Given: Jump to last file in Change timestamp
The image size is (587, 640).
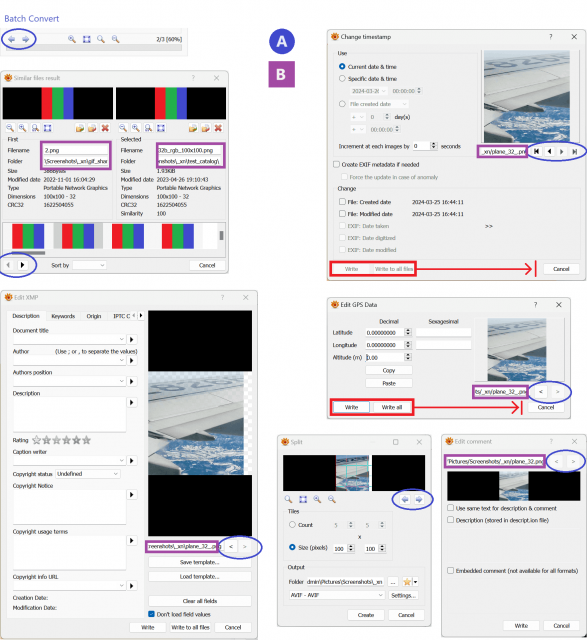Looking at the screenshot, I should [x=574, y=151].
